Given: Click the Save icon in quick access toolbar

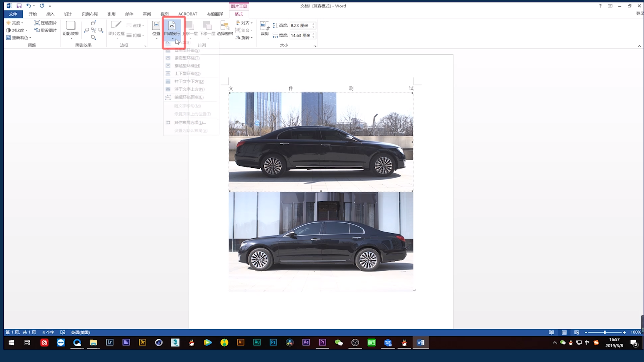Looking at the screenshot, I should (19, 6).
